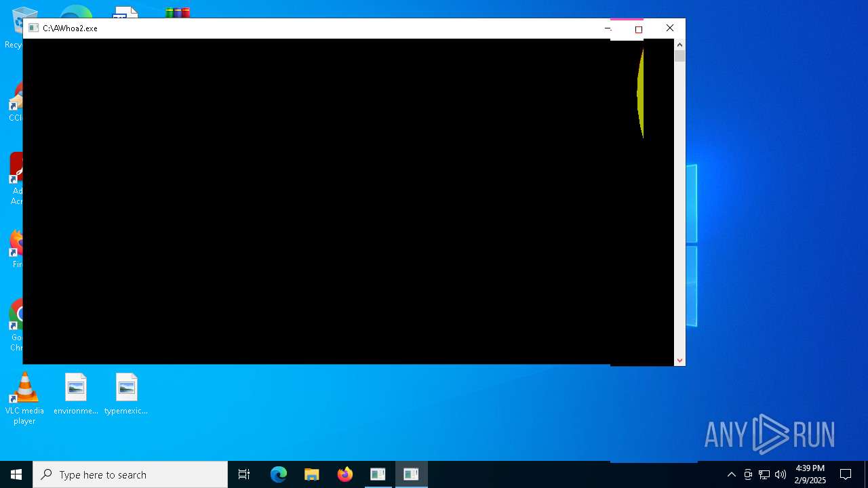This screenshot has height=488, width=868.
Task: Open the volume control tray icon
Action: point(781,474)
